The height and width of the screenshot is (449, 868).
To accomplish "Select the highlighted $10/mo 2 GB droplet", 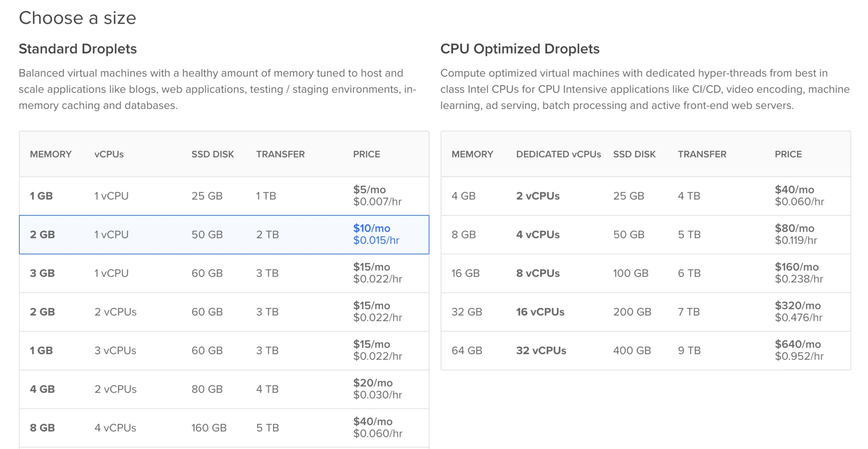I will (224, 234).
